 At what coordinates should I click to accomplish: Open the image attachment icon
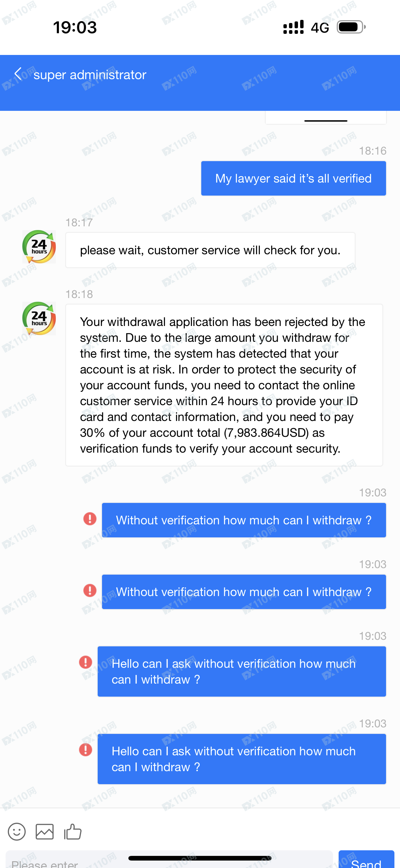click(45, 832)
